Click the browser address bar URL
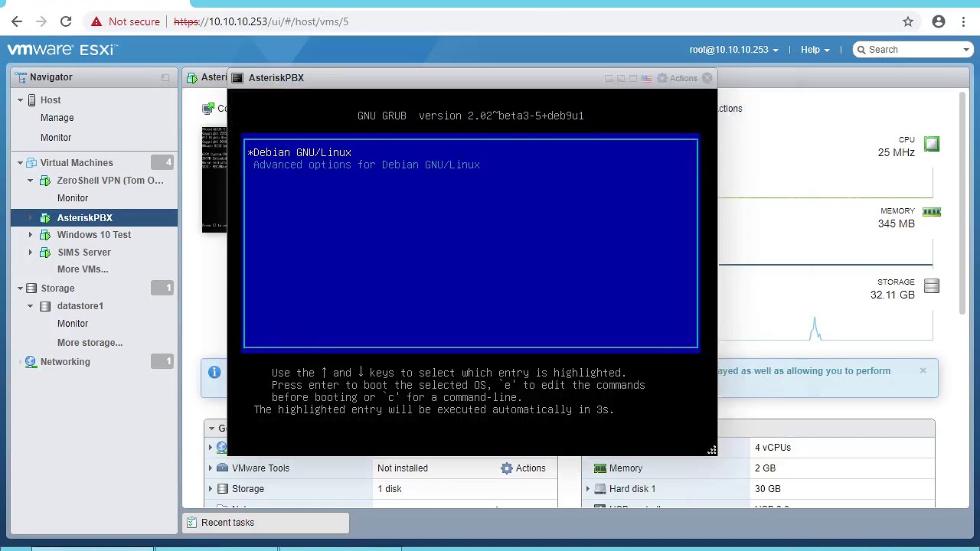Image resolution: width=980 pixels, height=551 pixels. click(261, 21)
